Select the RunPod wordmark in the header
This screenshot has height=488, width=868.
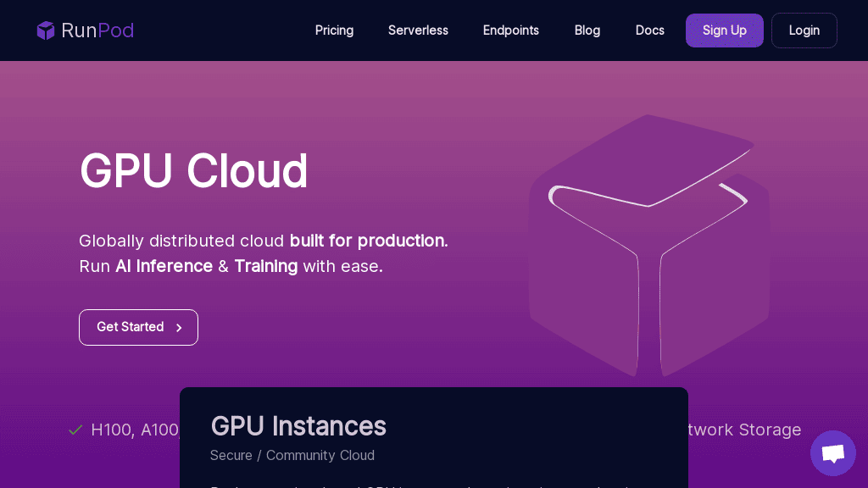(x=97, y=30)
